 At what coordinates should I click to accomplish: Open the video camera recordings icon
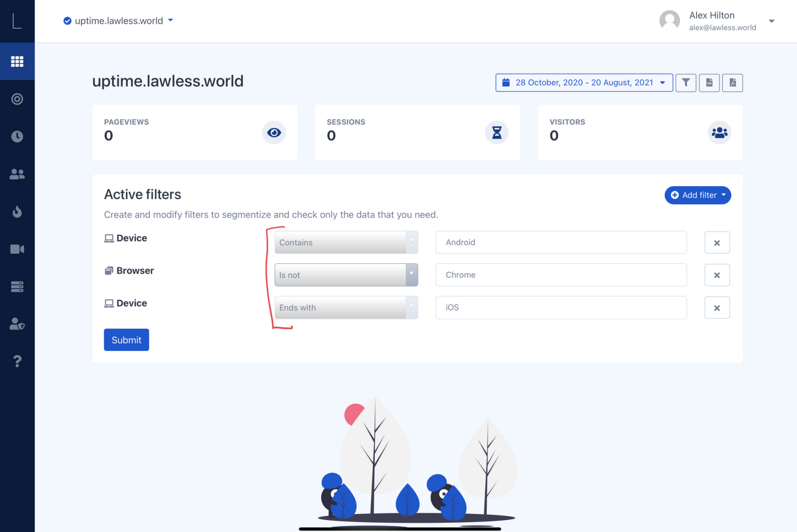(17, 249)
